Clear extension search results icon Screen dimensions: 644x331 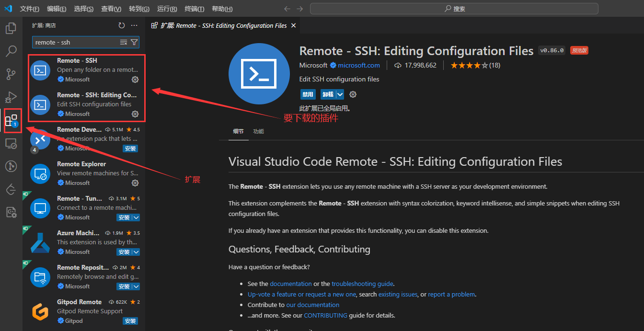124,42
